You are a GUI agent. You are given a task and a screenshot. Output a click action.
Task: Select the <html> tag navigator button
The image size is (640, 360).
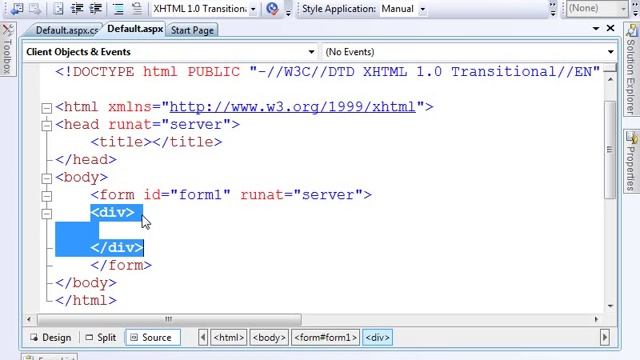[229, 338]
